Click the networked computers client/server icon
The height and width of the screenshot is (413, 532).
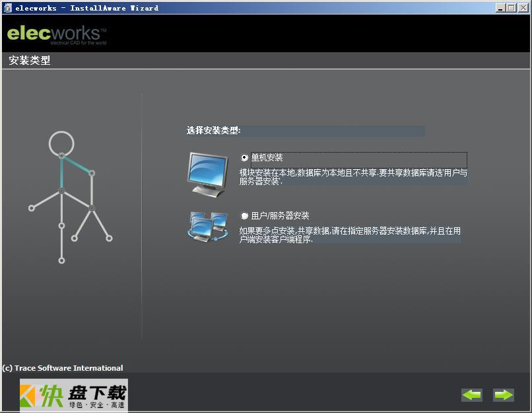click(x=207, y=227)
